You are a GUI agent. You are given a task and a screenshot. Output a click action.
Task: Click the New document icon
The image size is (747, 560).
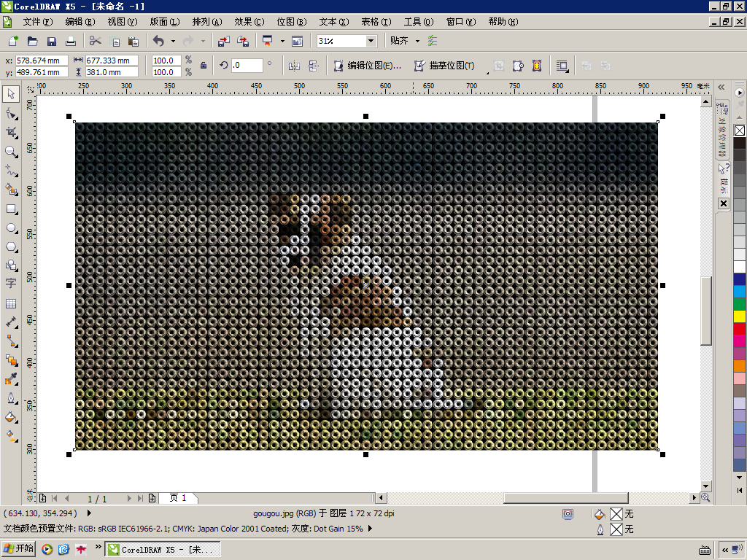click(13, 42)
